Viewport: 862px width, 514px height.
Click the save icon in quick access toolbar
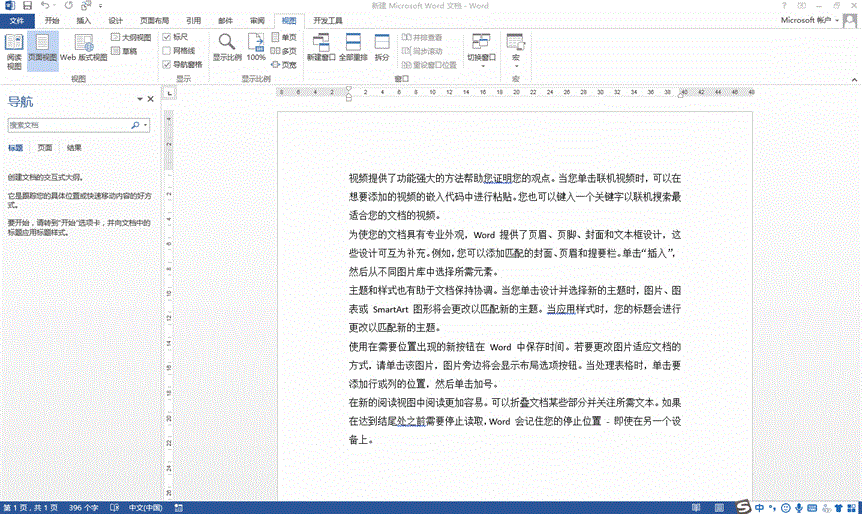point(27,6)
